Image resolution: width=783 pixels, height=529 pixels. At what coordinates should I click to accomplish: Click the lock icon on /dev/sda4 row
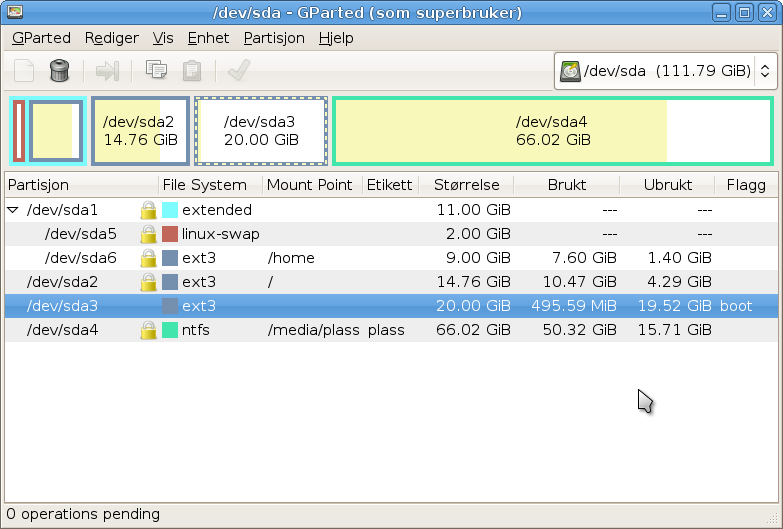pos(148,330)
